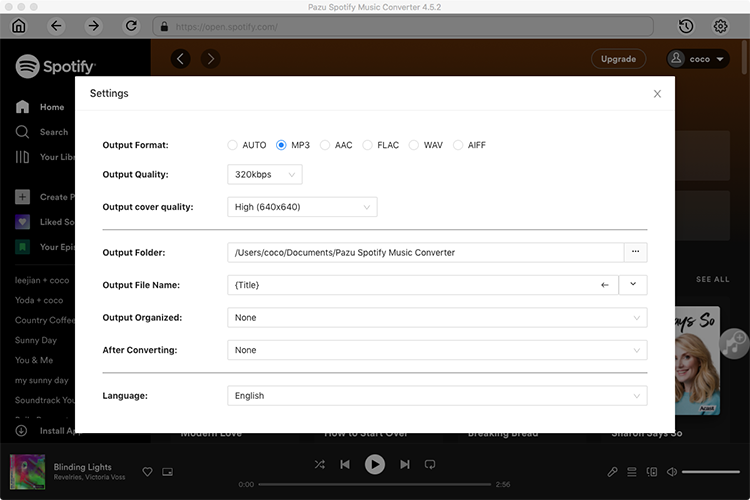The width and height of the screenshot is (750, 500).
Task: Toggle the shuffle playback icon
Action: [319, 465]
